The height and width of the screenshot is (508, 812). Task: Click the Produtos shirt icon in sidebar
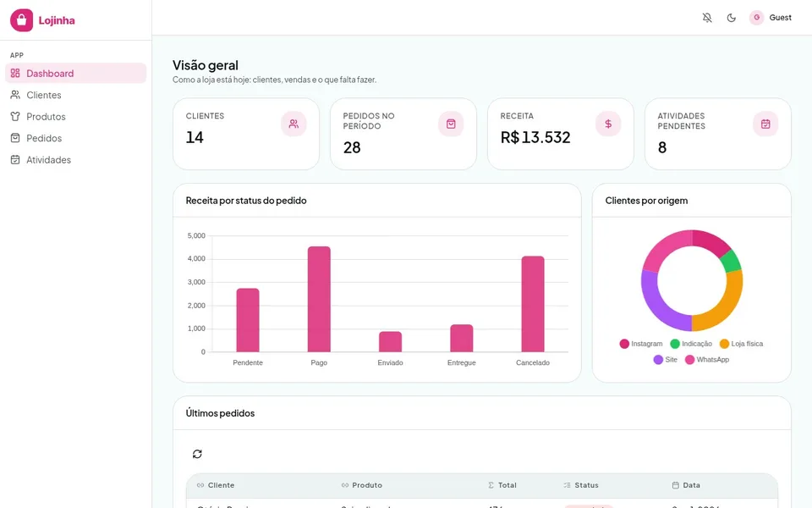click(x=15, y=117)
